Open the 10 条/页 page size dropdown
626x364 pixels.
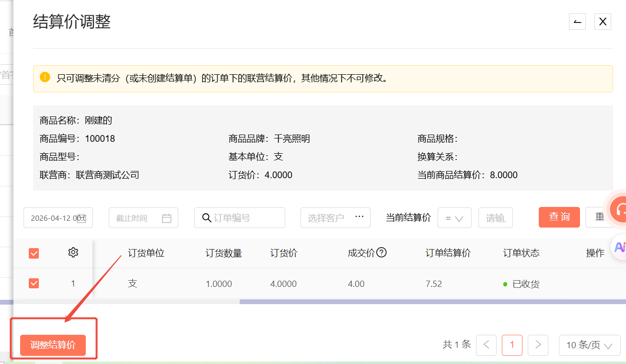pyautogui.click(x=590, y=345)
